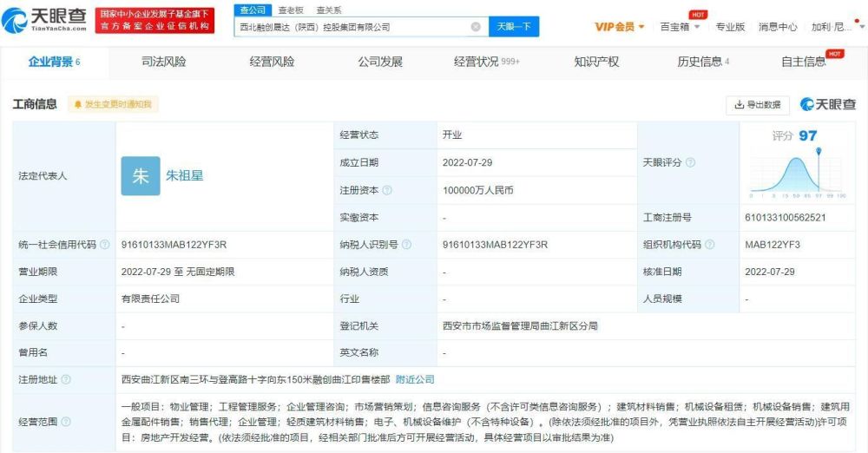Click help icon next to 天眼评分
Screen dimensions: 868x453
click(690, 162)
